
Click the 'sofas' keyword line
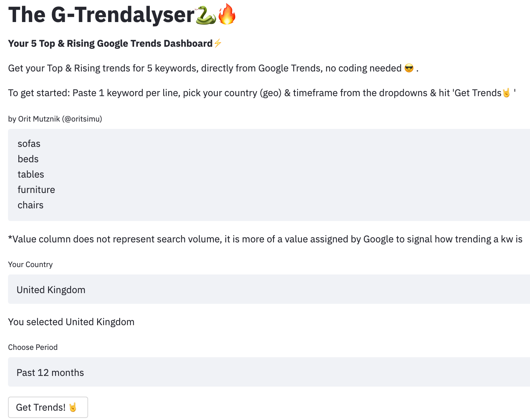29,144
